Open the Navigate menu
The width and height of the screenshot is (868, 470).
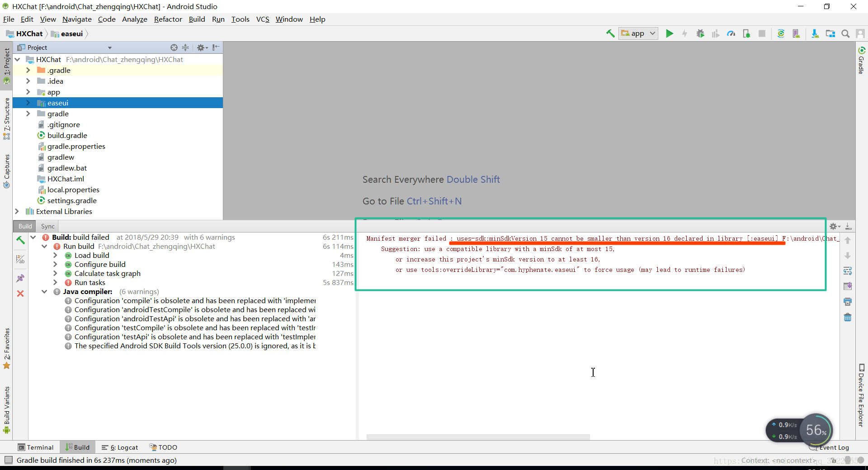pyautogui.click(x=77, y=19)
